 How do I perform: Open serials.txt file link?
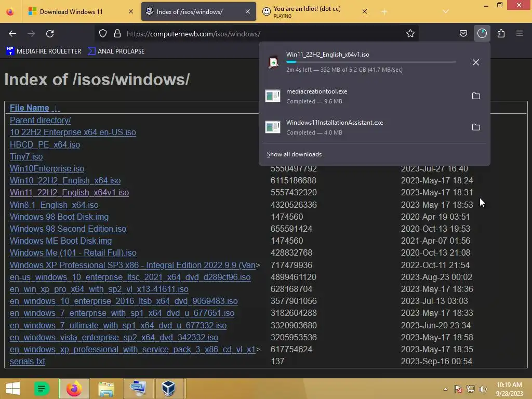click(27, 362)
